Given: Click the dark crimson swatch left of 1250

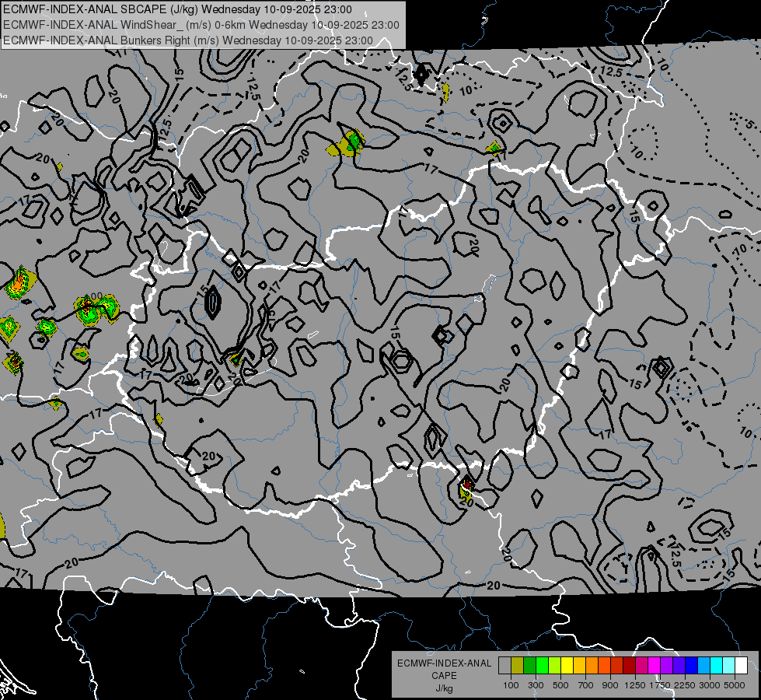Looking at the screenshot, I should coord(630,665).
